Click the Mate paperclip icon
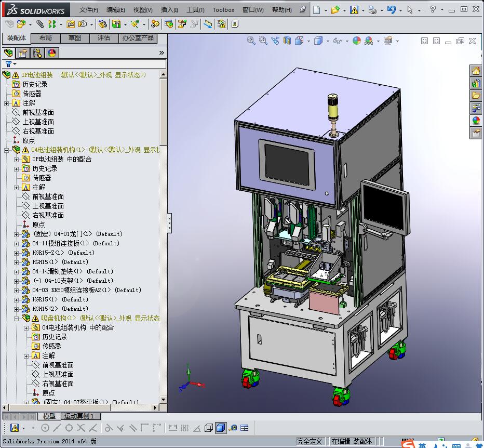 click(x=40, y=24)
